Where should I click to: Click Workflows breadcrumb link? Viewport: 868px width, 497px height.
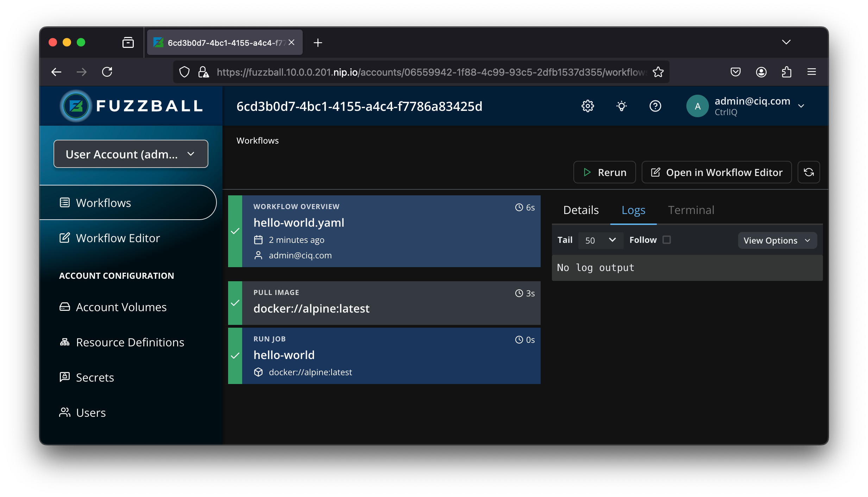click(x=258, y=140)
